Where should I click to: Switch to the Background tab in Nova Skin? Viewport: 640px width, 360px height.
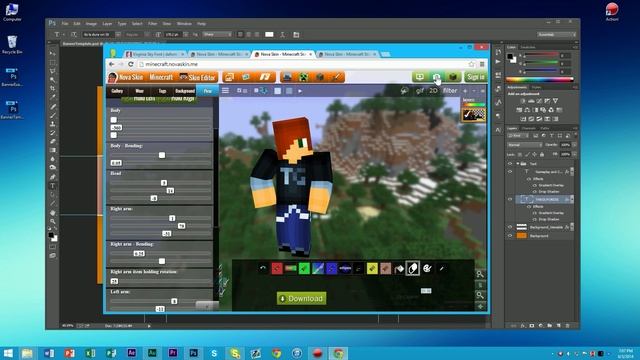(185, 91)
